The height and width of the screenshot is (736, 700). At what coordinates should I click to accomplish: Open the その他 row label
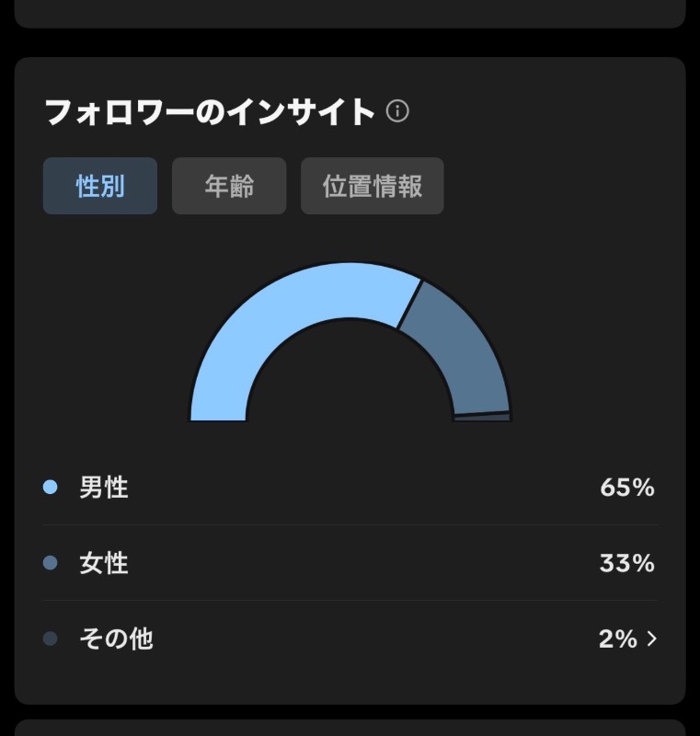tap(116, 638)
